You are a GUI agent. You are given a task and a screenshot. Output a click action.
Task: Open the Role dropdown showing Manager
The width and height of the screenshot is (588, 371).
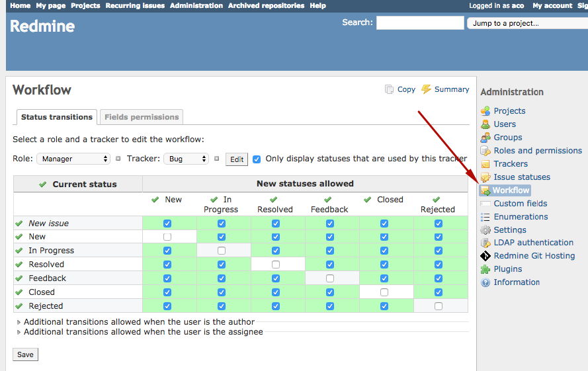pyautogui.click(x=73, y=159)
